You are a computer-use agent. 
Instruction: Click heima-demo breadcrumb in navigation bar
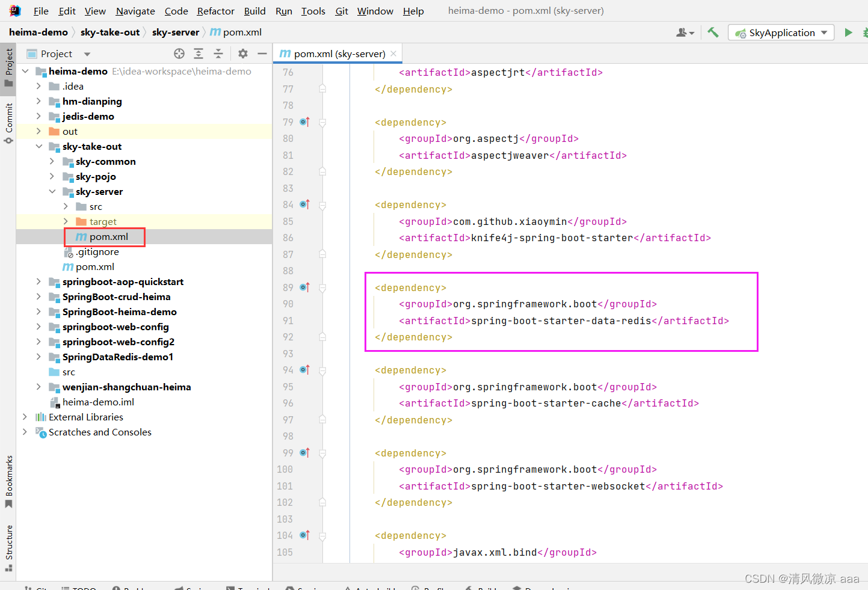click(38, 32)
